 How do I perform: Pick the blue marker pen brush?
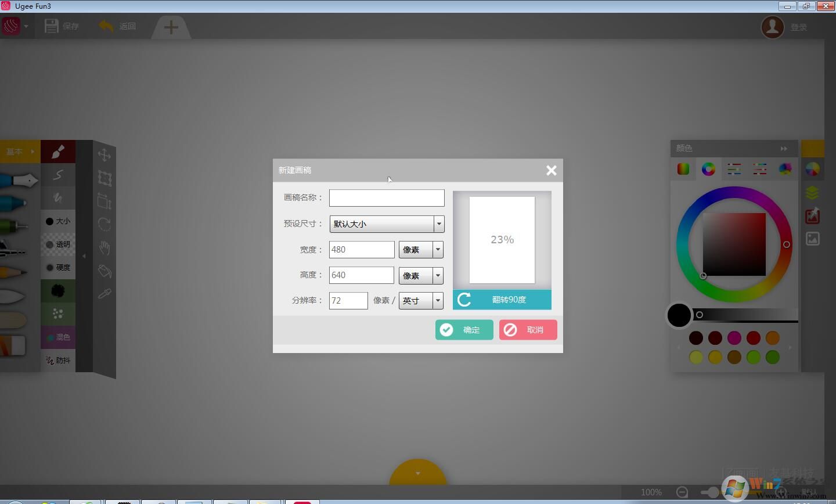13,203
